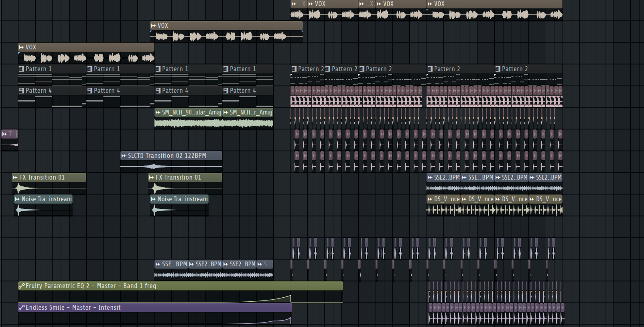This screenshot has height=327, width=644.
Task: Select the last Pattern 1 clip title
Action: pyautogui.click(x=243, y=69)
